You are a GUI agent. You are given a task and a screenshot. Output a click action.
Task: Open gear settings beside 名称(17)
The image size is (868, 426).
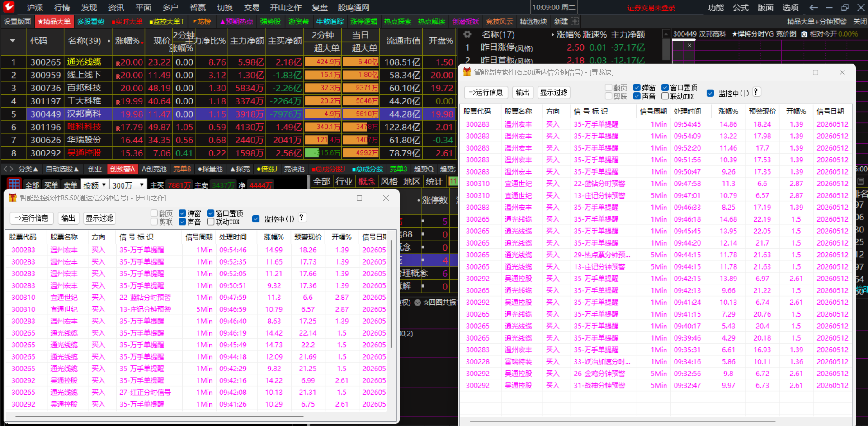click(467, 34)
